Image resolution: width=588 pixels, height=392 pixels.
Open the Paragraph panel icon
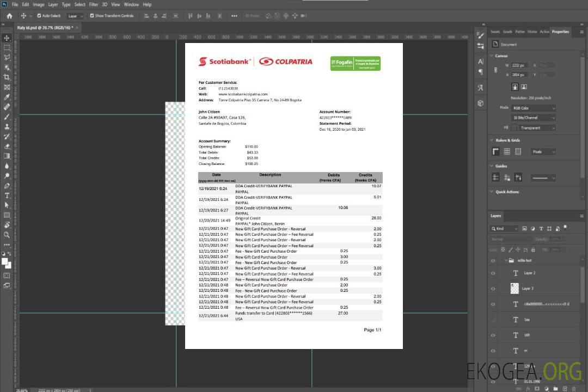pos(481,72)
